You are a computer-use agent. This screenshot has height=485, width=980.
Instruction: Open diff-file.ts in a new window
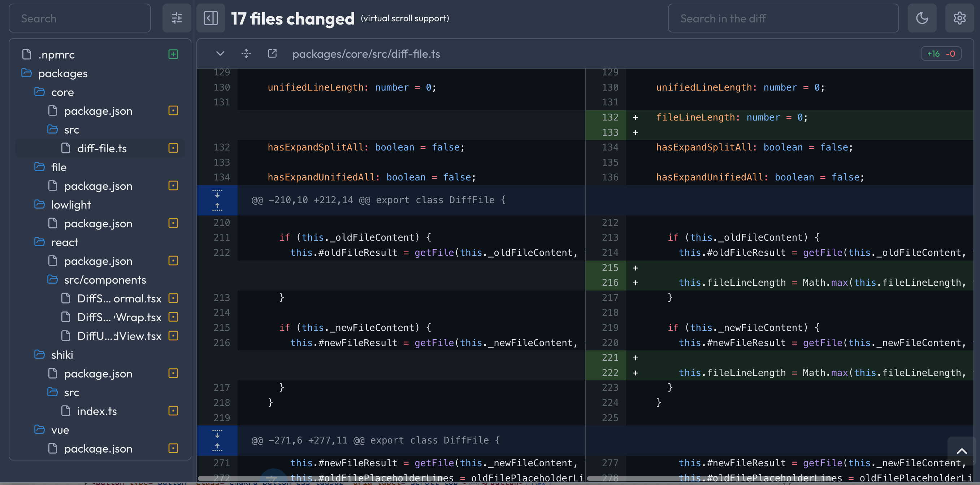point(272,54)
